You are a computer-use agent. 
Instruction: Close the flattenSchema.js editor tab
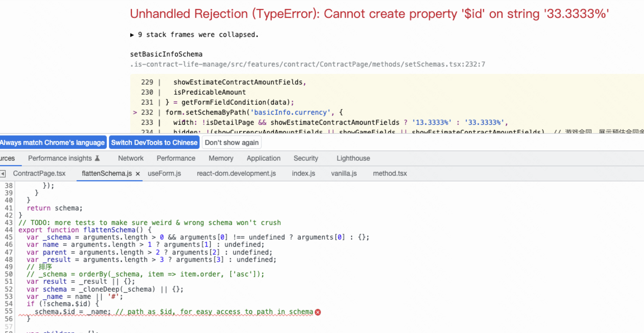coord(137,173)
